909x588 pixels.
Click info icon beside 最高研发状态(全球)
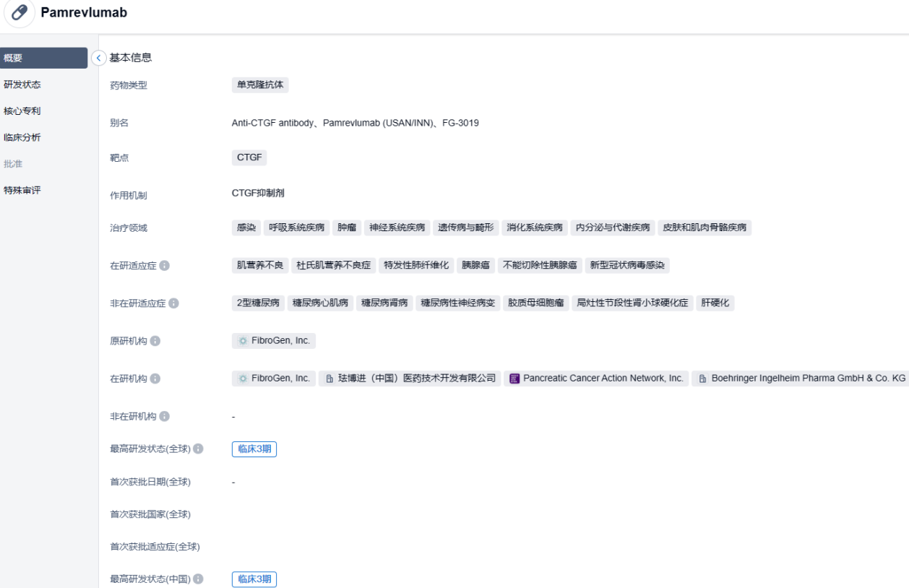point(198,449)
